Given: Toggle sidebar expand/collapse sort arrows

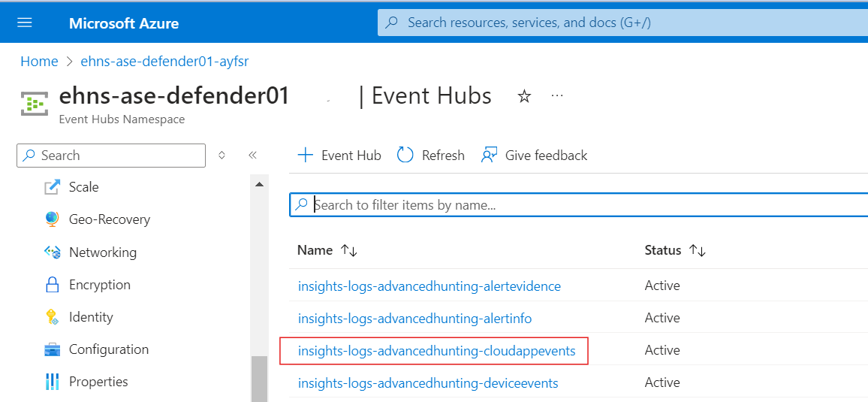Looking at the screenshot, I should click(222, 156).
